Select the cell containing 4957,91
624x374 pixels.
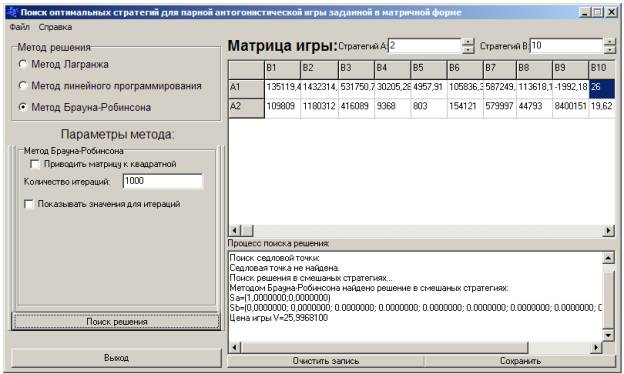[x=429, y=88]
